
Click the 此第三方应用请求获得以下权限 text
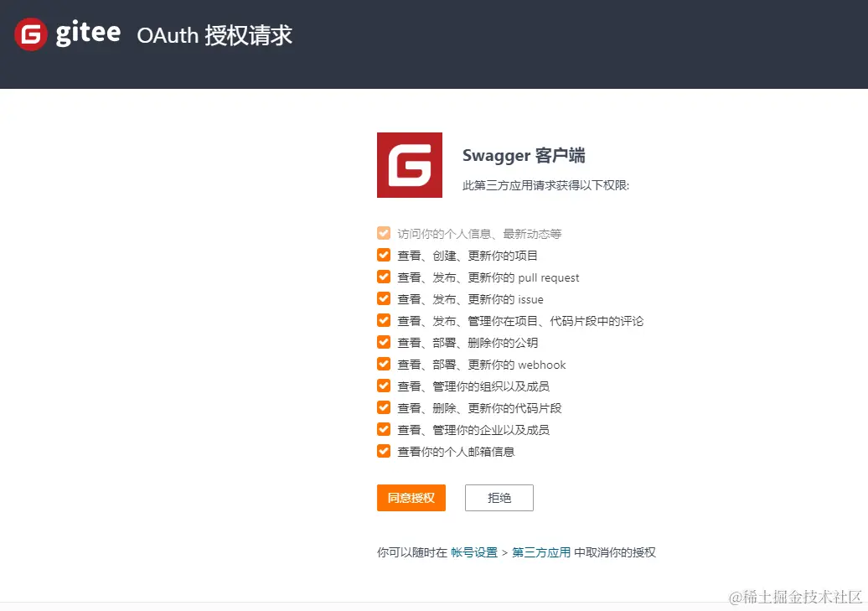click(x=545, y=185)
